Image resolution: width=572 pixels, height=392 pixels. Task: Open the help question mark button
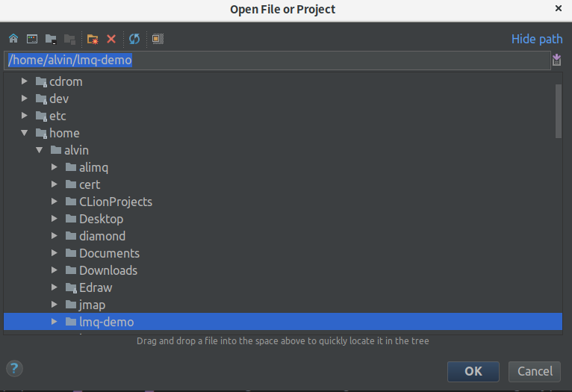(14, 369)
